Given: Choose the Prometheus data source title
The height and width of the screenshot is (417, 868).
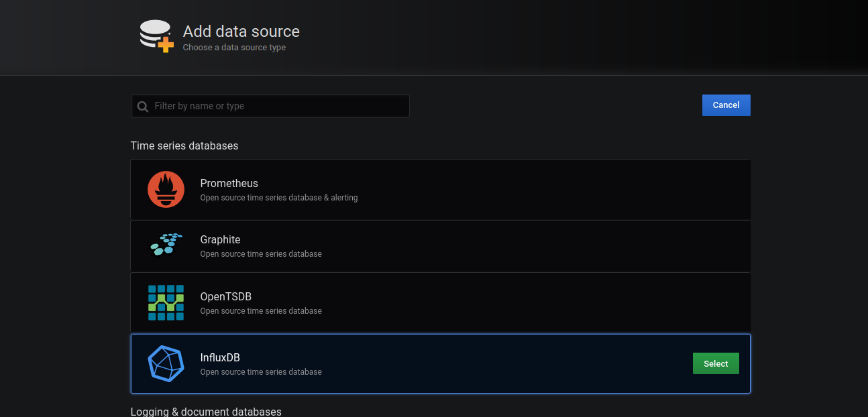Looking at the screenshot, I should click(x=229, y=183).
